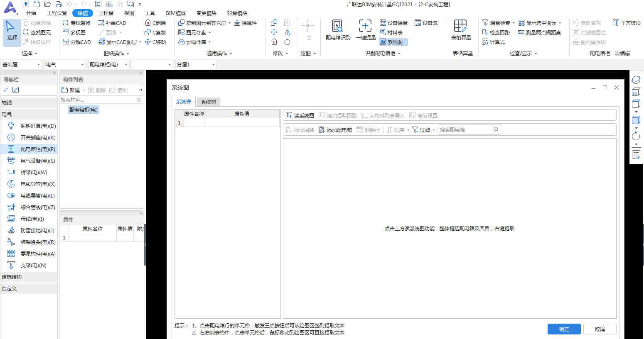Expand 显示CAD图层 dropdown

click(x=140, y=42)
